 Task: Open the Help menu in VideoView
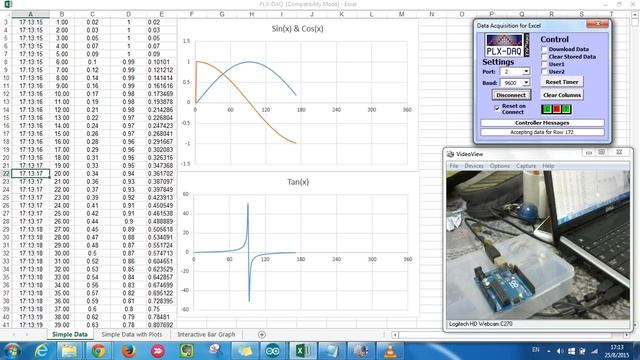click(548, 166)
